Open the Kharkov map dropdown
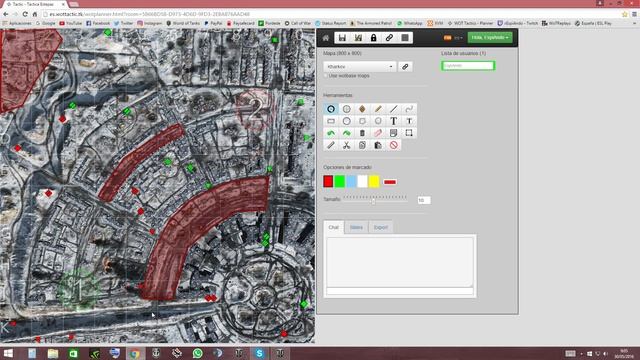The height and width of the screenshot is (360, 640). (x=360, y=67)
